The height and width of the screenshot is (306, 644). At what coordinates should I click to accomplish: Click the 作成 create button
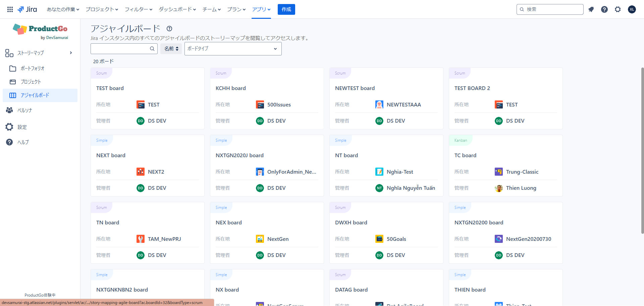point(286,9)
